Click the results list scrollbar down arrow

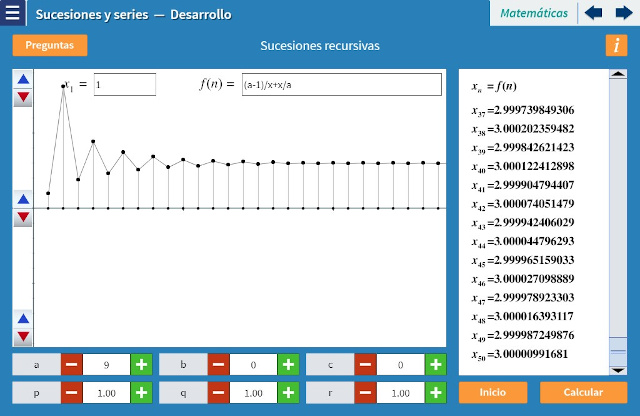tap(618, 369)
